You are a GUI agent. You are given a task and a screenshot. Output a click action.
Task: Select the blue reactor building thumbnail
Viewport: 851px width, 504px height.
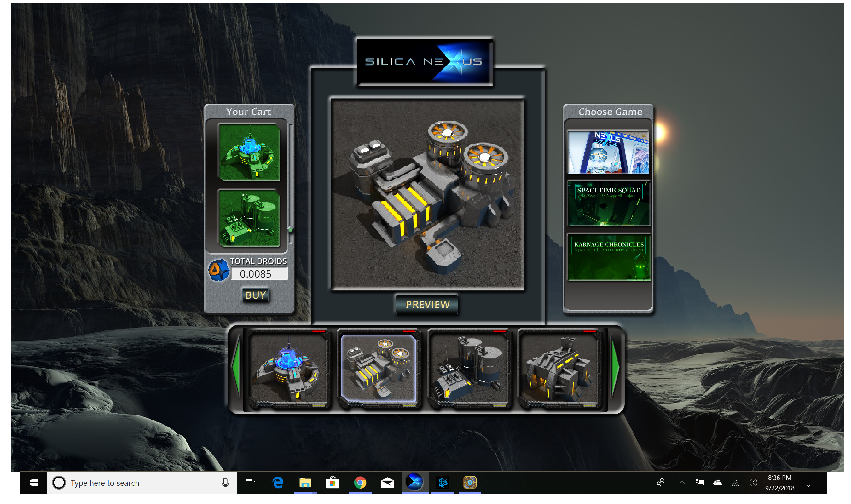click(x=288, y=368)
